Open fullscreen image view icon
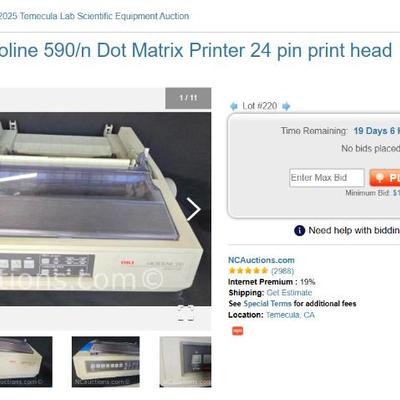This screenshot has height=400, width=400. (185, 313)
